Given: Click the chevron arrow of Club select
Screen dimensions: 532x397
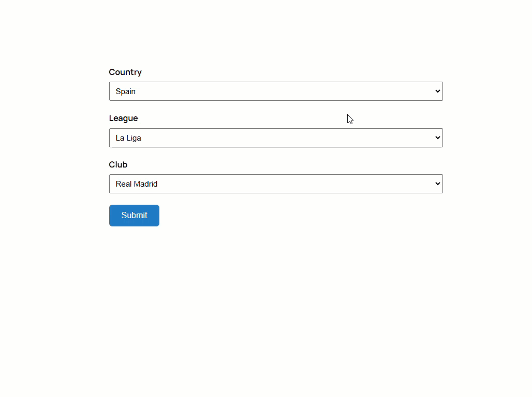Looking at the screenshot, I should click(x=437, y=184).
